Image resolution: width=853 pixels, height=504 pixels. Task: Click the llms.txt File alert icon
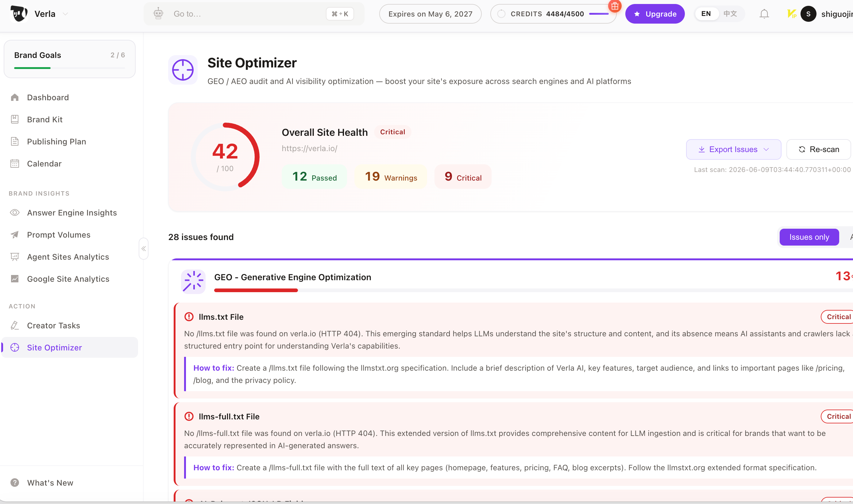[x=189, y=317]
